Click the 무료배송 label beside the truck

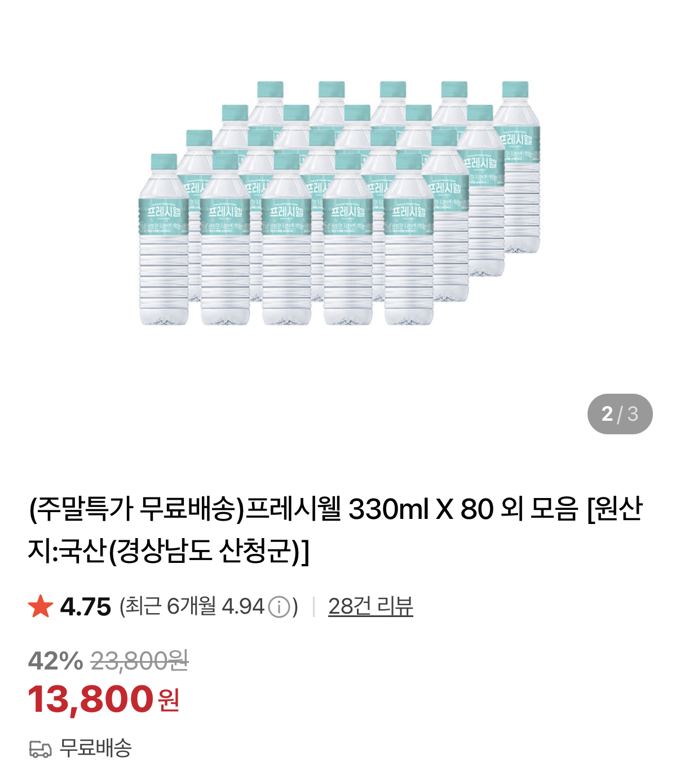96,748
